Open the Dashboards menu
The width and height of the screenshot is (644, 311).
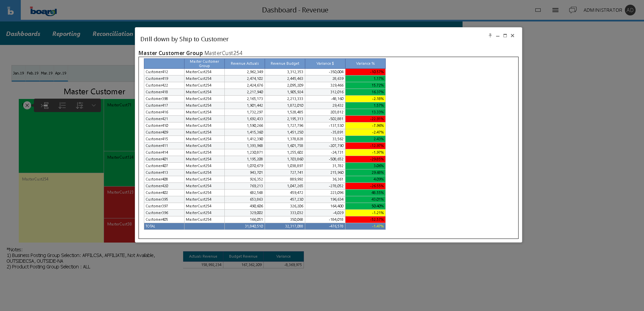pyautogui.click(x=23, y=34)
